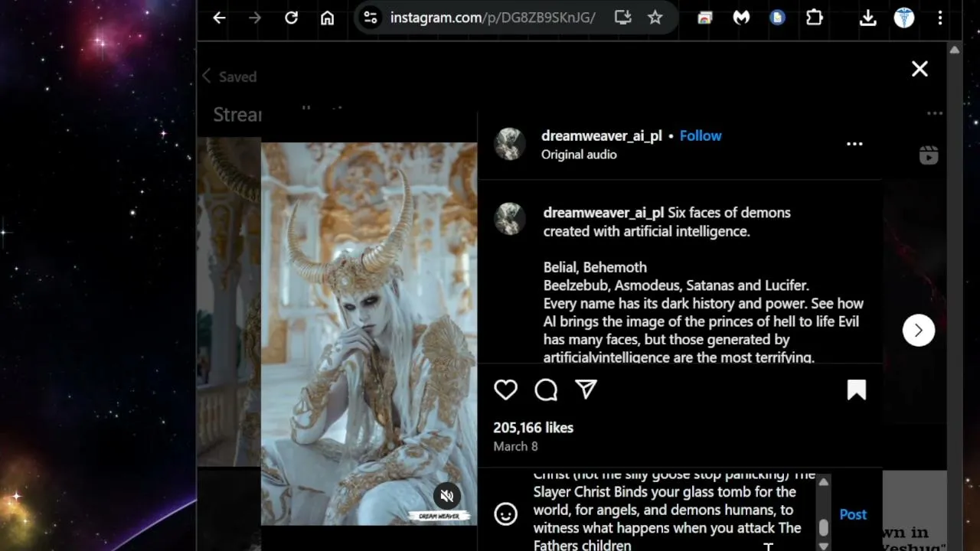View the 205,166 likes list

pos(534,428)
